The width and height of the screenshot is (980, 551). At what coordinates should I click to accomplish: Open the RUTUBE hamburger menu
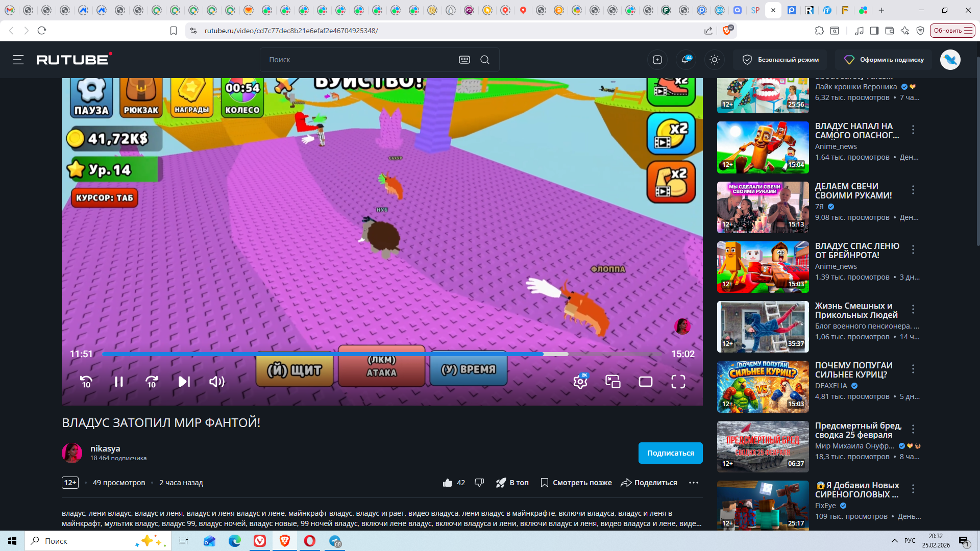(18, 60)
